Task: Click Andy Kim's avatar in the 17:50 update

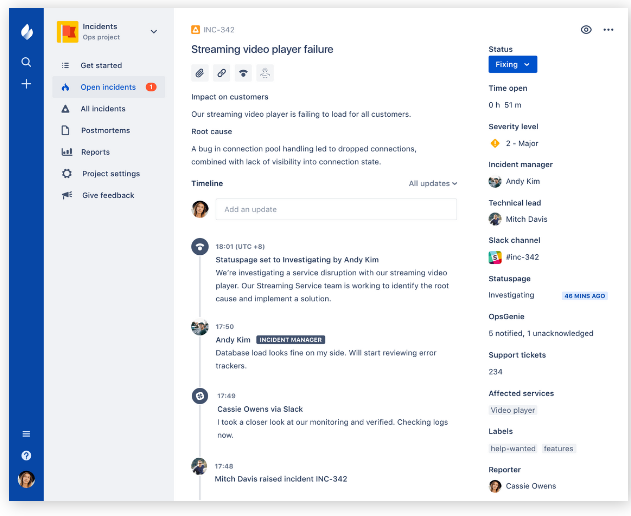Action: (200, 327)
